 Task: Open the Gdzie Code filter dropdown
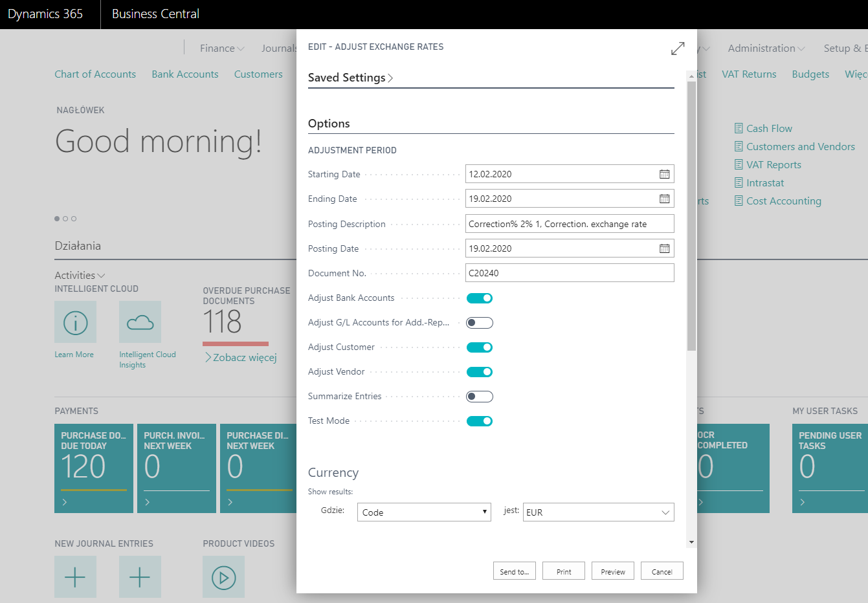(x=424, y=512)
